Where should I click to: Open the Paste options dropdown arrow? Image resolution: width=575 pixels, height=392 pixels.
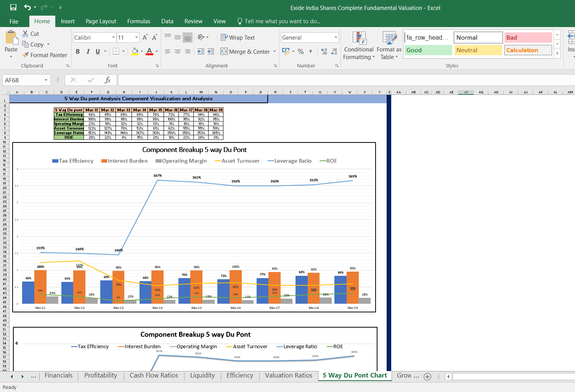click(x=11, y=56)
